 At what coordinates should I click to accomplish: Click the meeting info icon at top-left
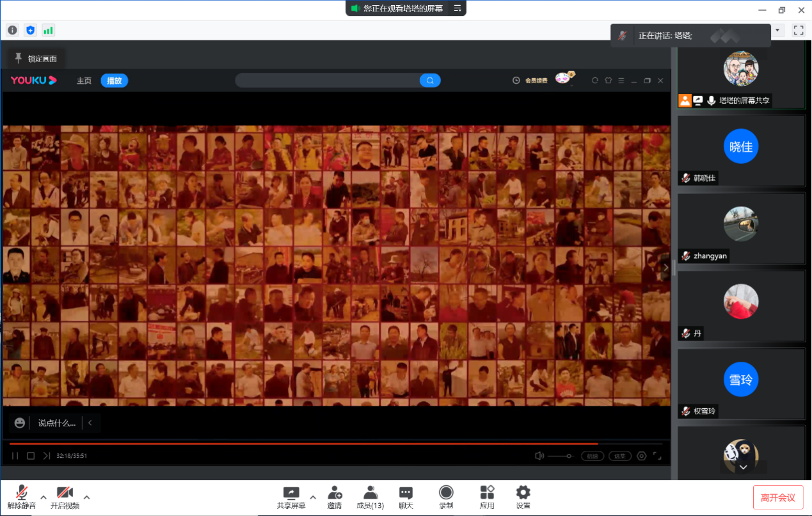click(x=12, y=30)
